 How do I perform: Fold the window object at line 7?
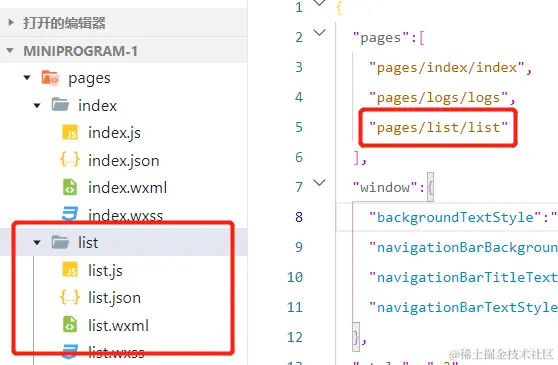tap(320, 183)
